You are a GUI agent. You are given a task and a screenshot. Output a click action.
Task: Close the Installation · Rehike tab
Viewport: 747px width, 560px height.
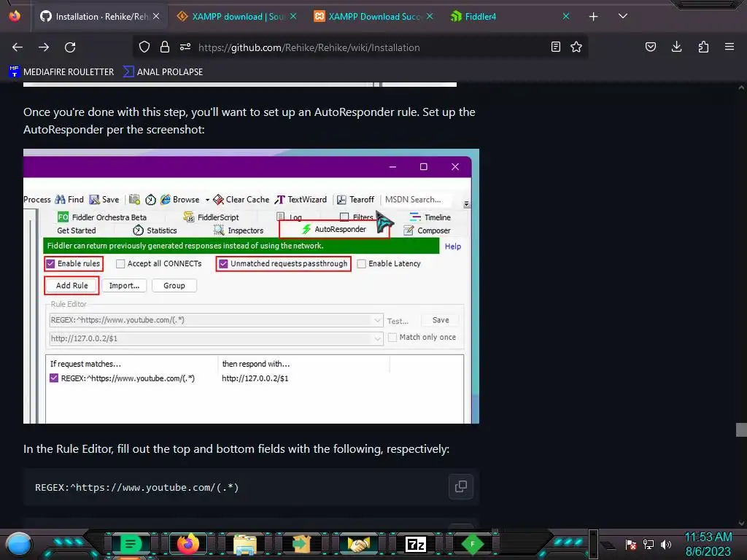(x=156, y=16)
